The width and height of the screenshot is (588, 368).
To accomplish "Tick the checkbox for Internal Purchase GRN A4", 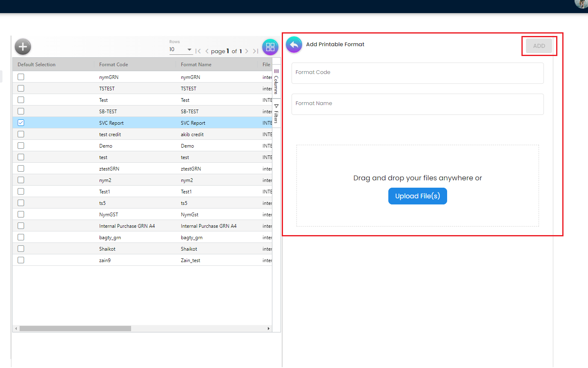I will 21,226.
